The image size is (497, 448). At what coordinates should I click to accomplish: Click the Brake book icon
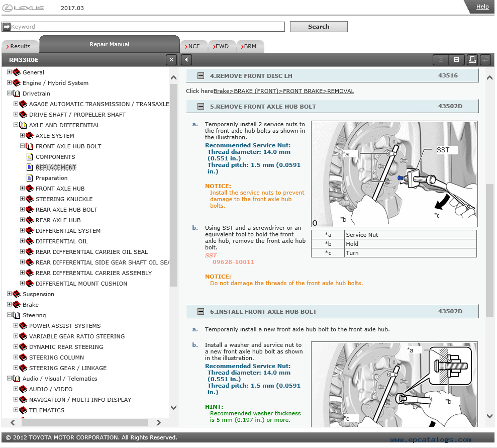17,304
